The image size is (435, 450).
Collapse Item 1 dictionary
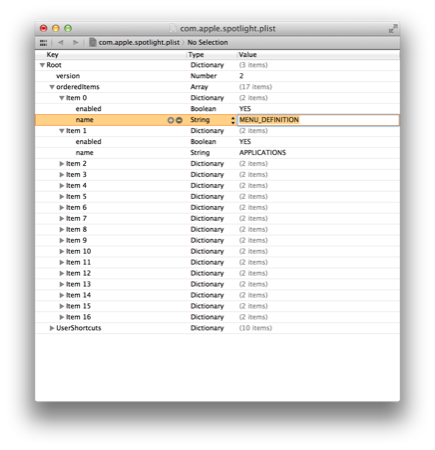[x=62, y=131]
